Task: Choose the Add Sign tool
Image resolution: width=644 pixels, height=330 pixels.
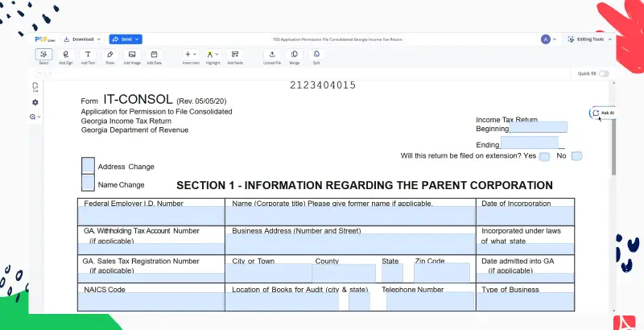Action: click(66, 55)
